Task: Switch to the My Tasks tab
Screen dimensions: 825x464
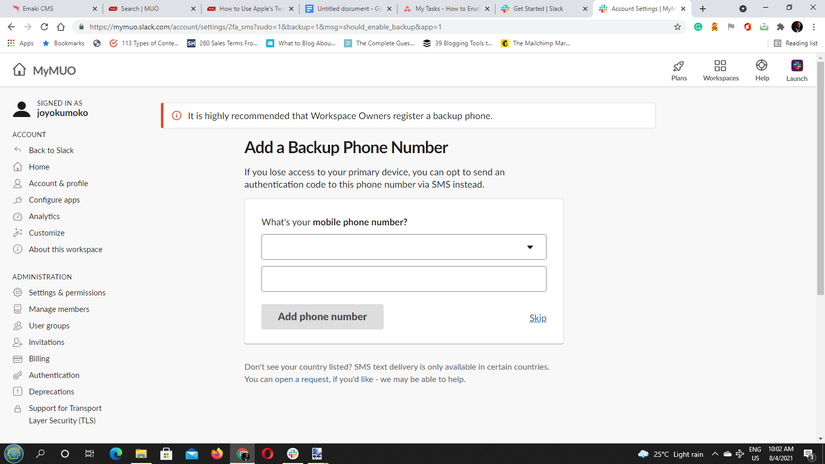Action: [x=446, y=8]
